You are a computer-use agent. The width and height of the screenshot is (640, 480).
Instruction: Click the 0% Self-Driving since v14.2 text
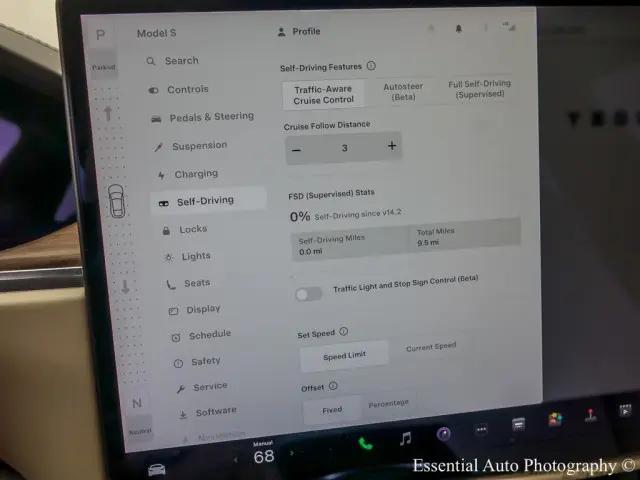(345, 215)
